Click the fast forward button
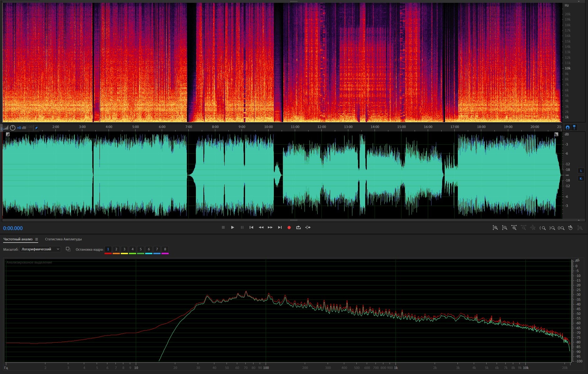The image size is (588, 374). point(270,228)
